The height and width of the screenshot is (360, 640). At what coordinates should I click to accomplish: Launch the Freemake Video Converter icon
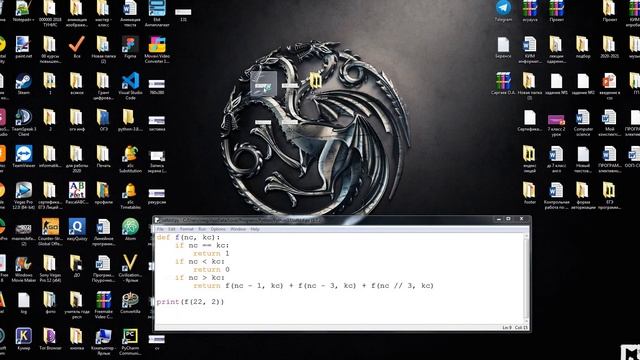tap(104, 305)
